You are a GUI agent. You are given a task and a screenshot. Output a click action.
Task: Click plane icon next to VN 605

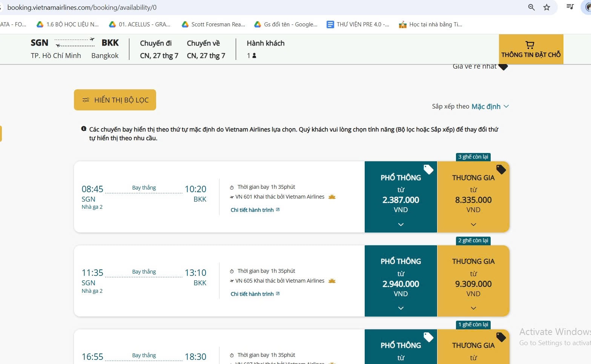pyautogui.click(x=232, y=281)
